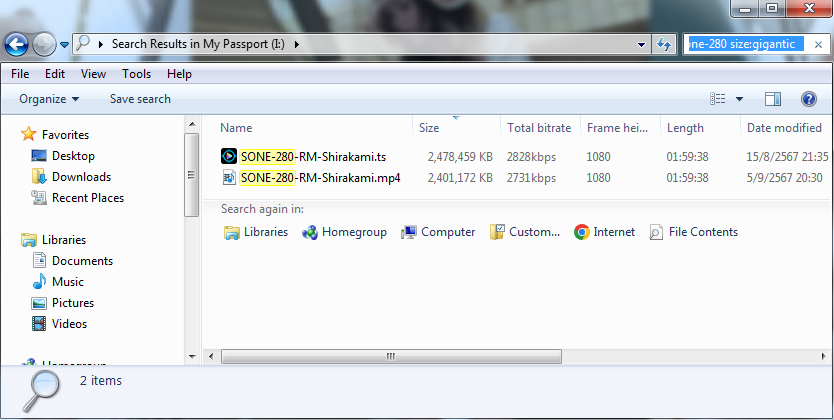The width and height of the screenshot is (834, 420).
Task: Change the view with the view icon
Action: pos(718,99)
